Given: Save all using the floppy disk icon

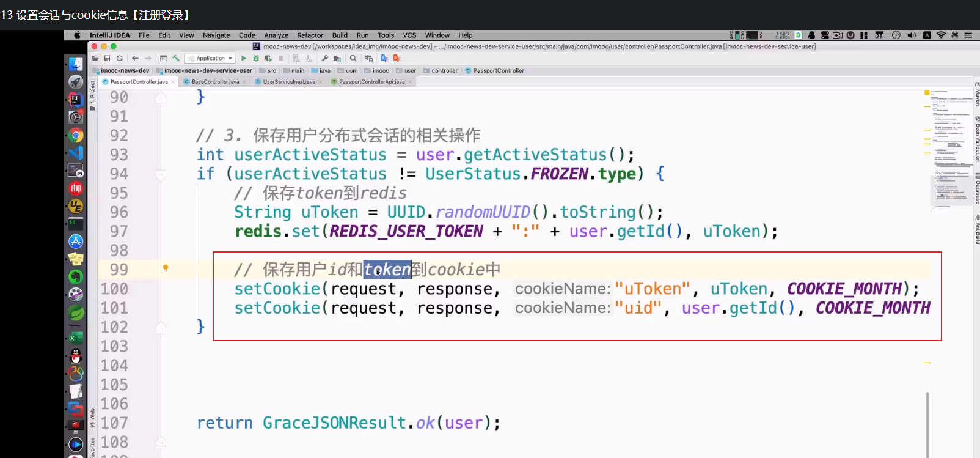Looking at the screenshot, I should (107, 58).
